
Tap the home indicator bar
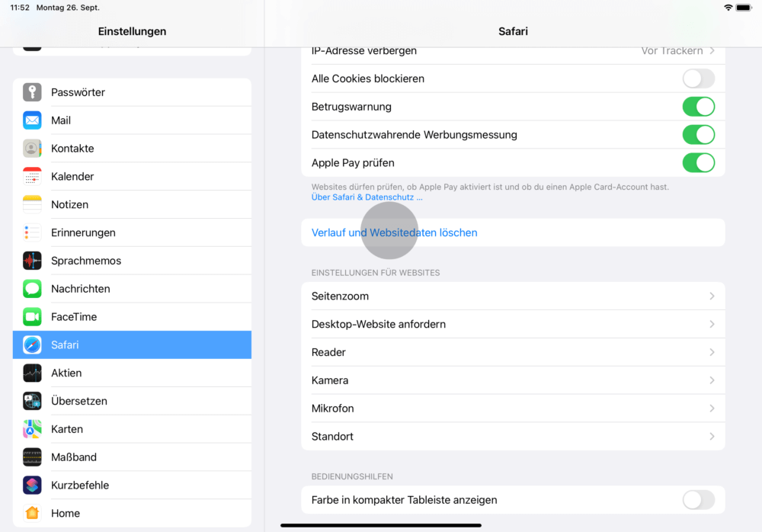(x=381, y=525)
